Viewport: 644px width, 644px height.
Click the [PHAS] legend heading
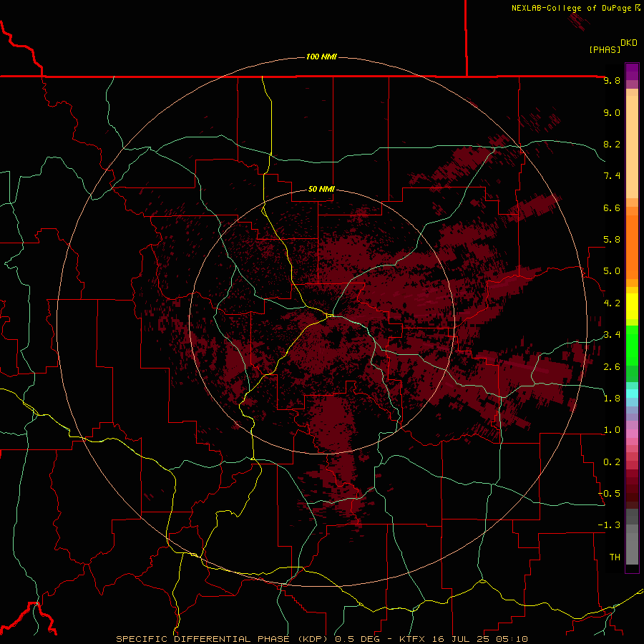click(x=605, y=49)
